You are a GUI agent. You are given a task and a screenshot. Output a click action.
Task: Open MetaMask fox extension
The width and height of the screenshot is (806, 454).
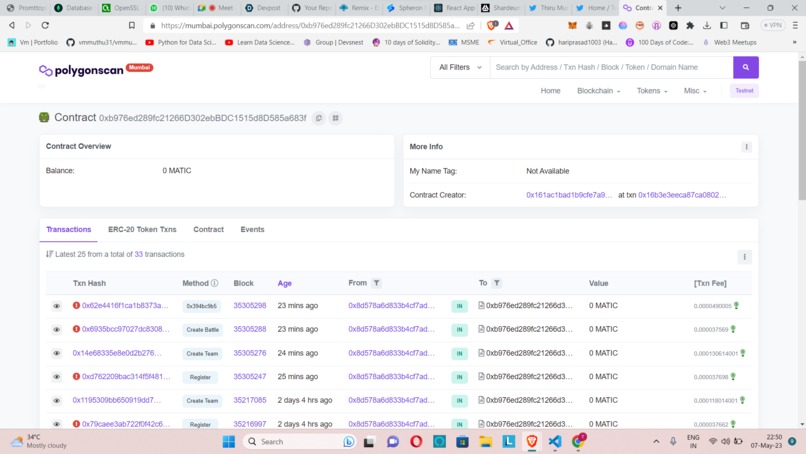point(572,25)
